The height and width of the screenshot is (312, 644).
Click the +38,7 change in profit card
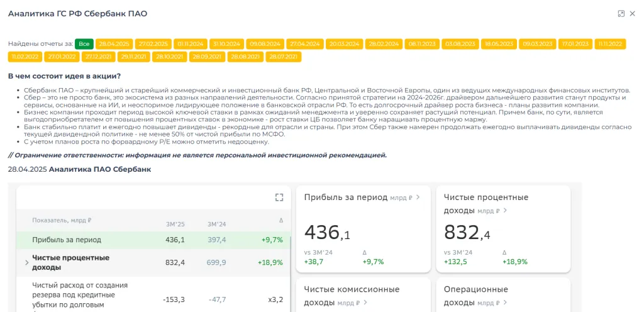pyautogui.click(x=314, y=262)
